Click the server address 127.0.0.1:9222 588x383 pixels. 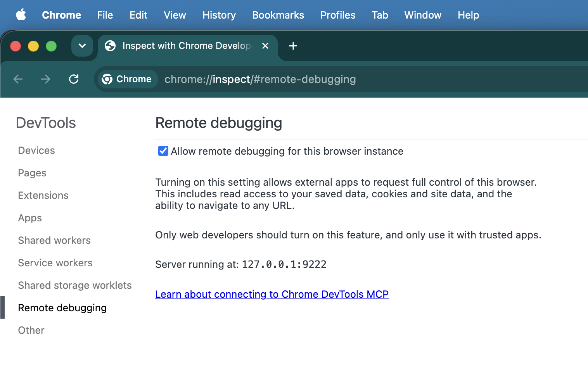284,264
